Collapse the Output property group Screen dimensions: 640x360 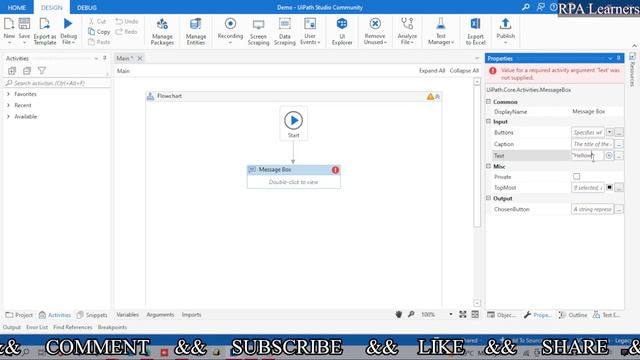coord(489,198)
